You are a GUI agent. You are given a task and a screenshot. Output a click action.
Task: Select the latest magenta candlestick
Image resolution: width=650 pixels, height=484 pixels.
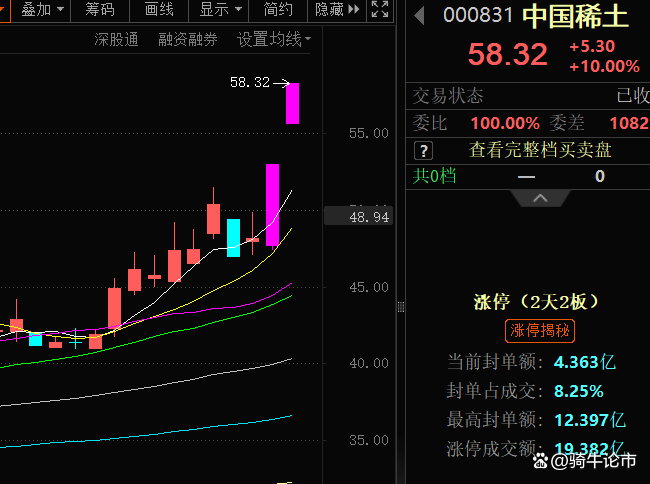(292, 103)
